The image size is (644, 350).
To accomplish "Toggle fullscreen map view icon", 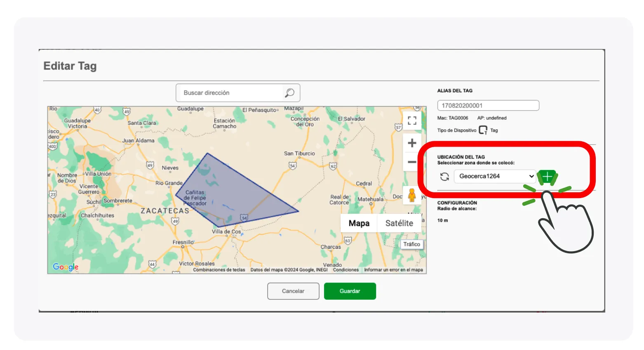I will tap(412, 121).
